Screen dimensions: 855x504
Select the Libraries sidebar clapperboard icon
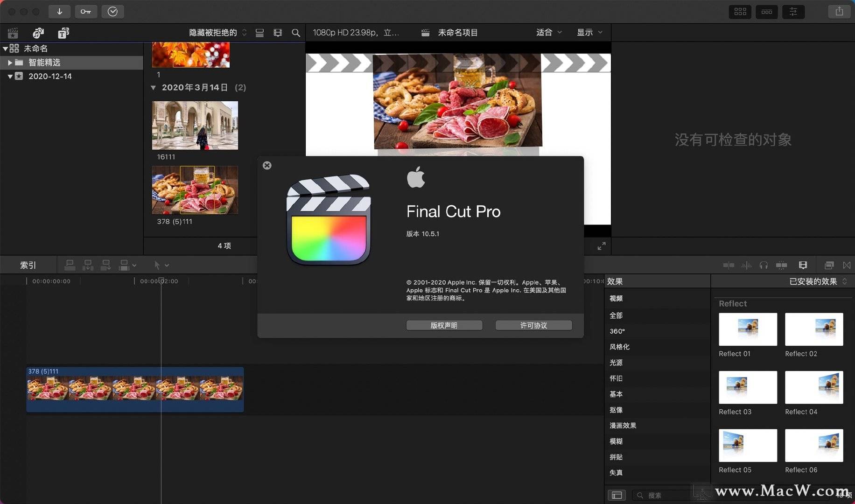12,33
